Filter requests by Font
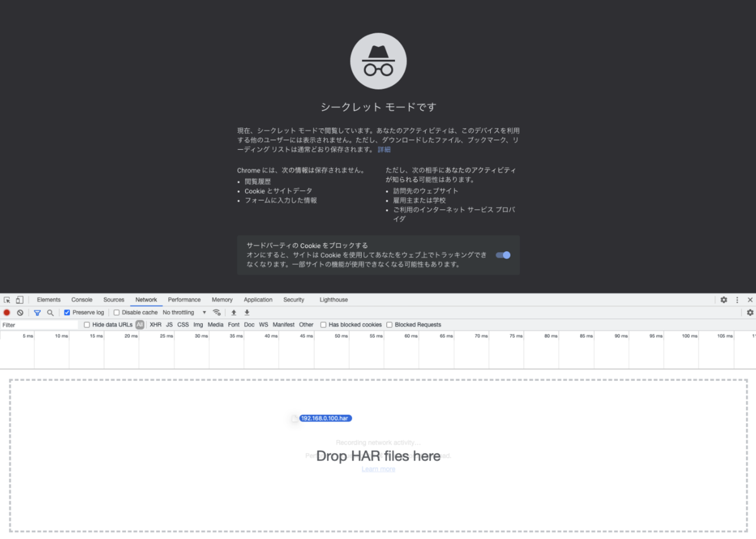 point(234,325)
